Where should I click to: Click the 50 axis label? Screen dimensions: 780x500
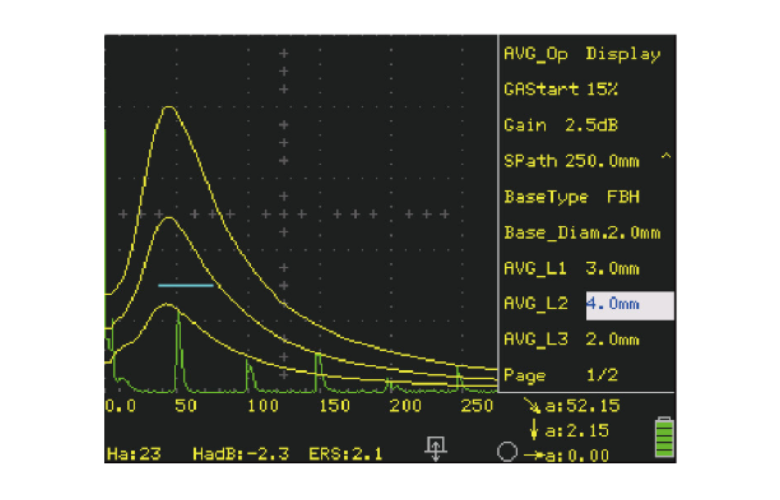[186, 406]
